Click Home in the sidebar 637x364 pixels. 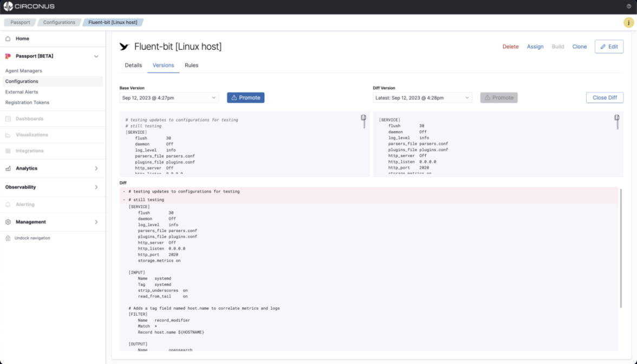click(22, 38)
